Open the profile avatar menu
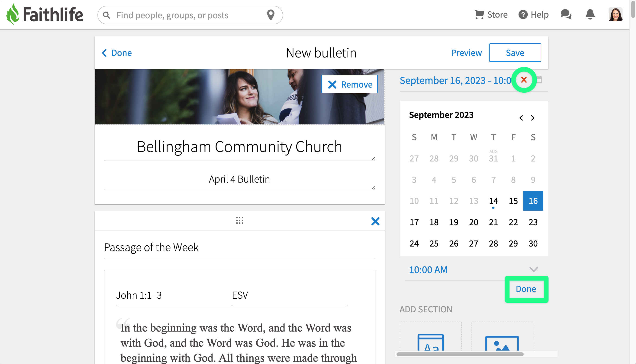The width and height of the screenshot is (636, 364). pyautogui.click(x=615, y=15)
